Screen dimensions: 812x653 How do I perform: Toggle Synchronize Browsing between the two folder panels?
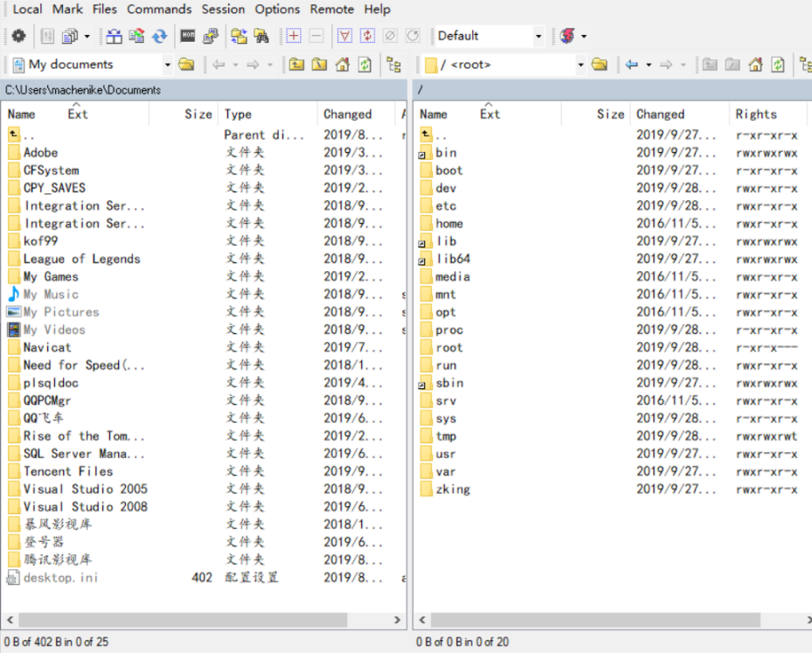(x=239, y=36)
